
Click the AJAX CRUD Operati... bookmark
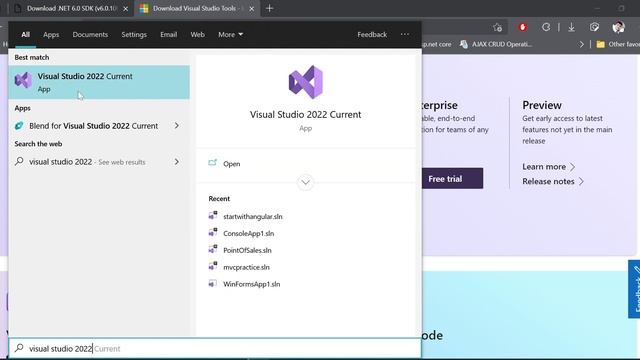point(496,44)
